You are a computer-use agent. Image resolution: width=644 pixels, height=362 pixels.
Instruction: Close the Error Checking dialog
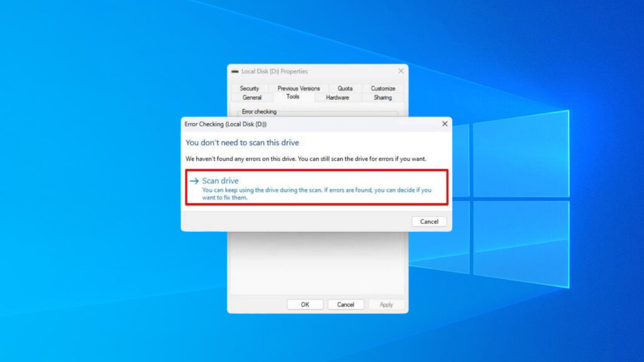445,124
